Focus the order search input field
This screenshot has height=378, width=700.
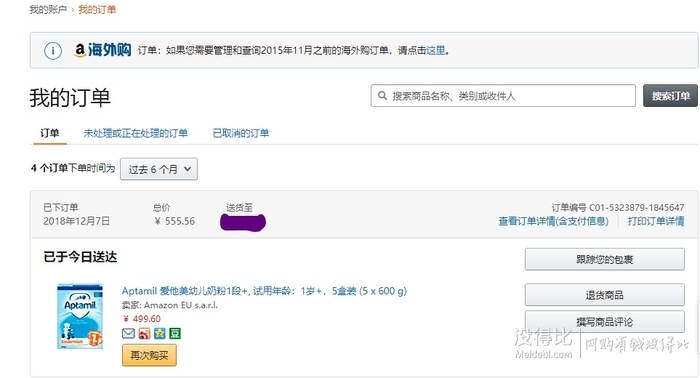tap(503, 96)
